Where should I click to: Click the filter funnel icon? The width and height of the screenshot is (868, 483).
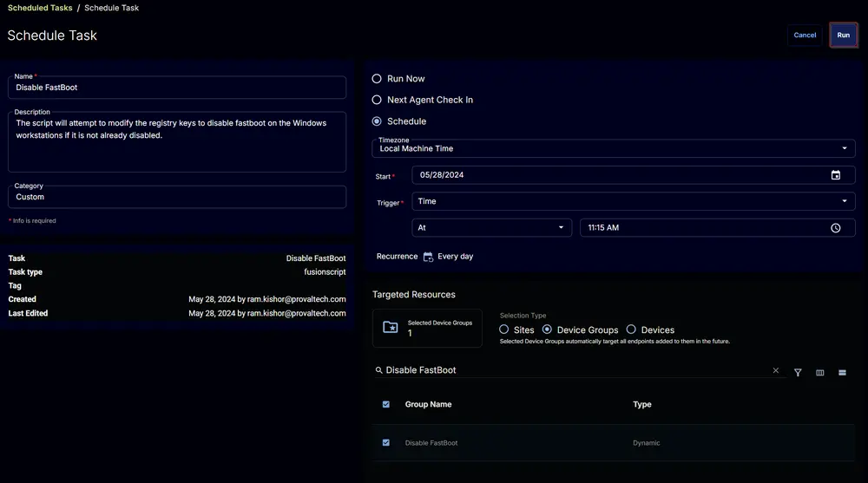point(798,372)
